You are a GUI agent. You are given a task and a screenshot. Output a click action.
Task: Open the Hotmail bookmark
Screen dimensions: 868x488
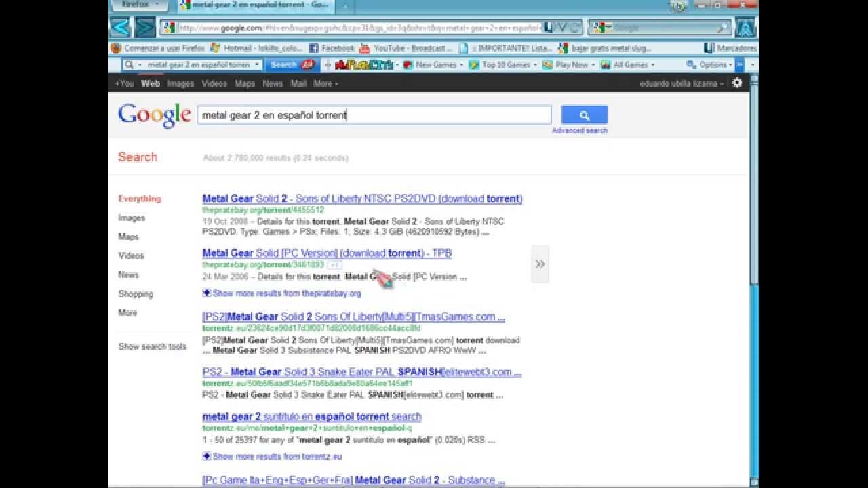[257, 48]
